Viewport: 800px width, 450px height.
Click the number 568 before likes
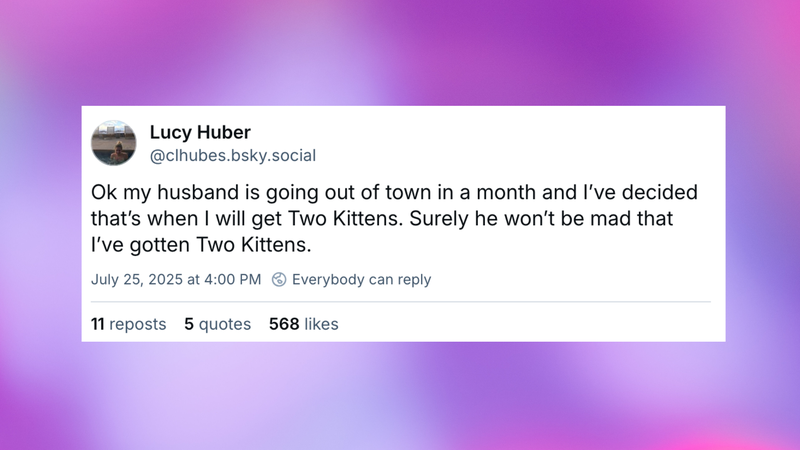[284, 324]
